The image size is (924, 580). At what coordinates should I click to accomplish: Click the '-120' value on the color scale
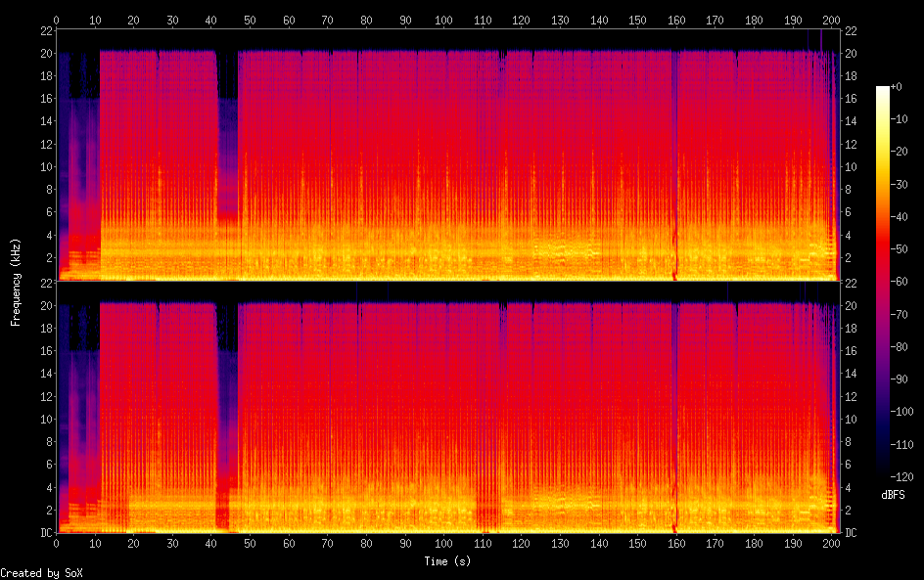pyautogui.click(x=901, y=477)
